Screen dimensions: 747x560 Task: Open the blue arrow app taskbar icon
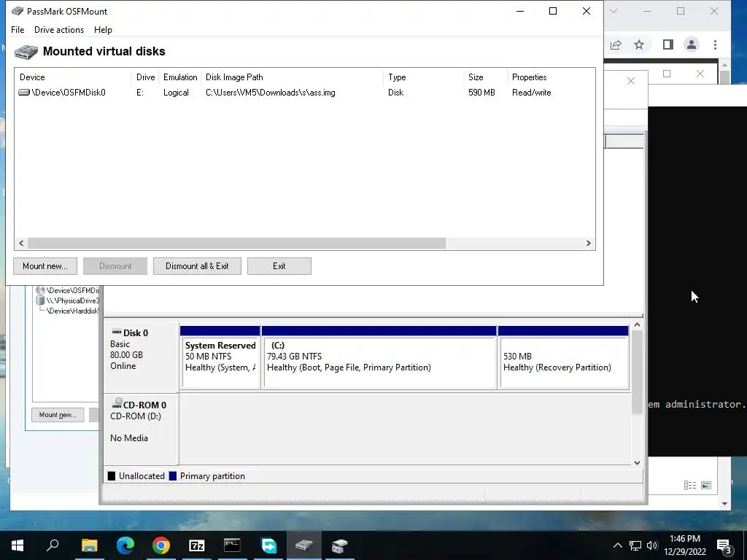click(x=268, y=545)
